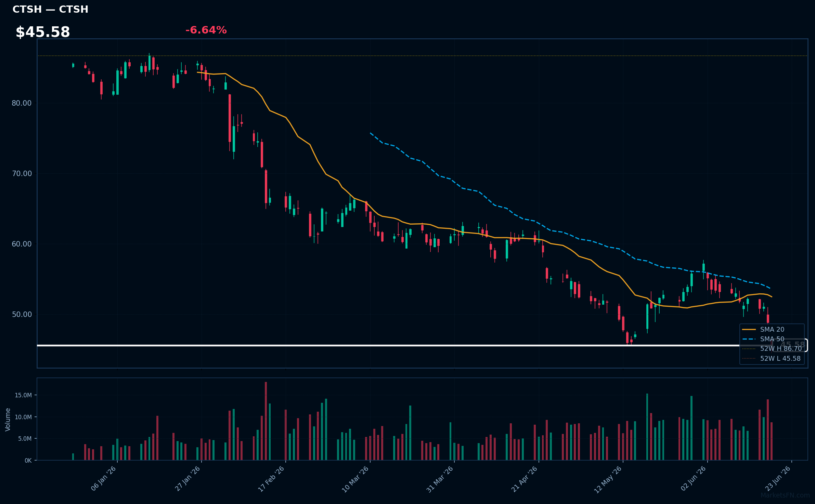Click the 31 Mar '26 date label

440,479
